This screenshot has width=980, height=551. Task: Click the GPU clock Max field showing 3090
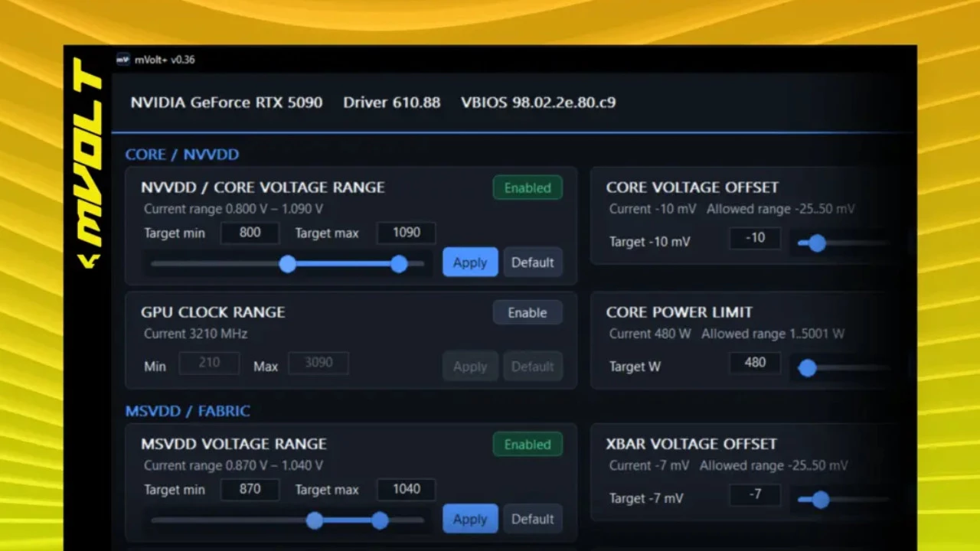pyautogui.click(x=318, y=363)
